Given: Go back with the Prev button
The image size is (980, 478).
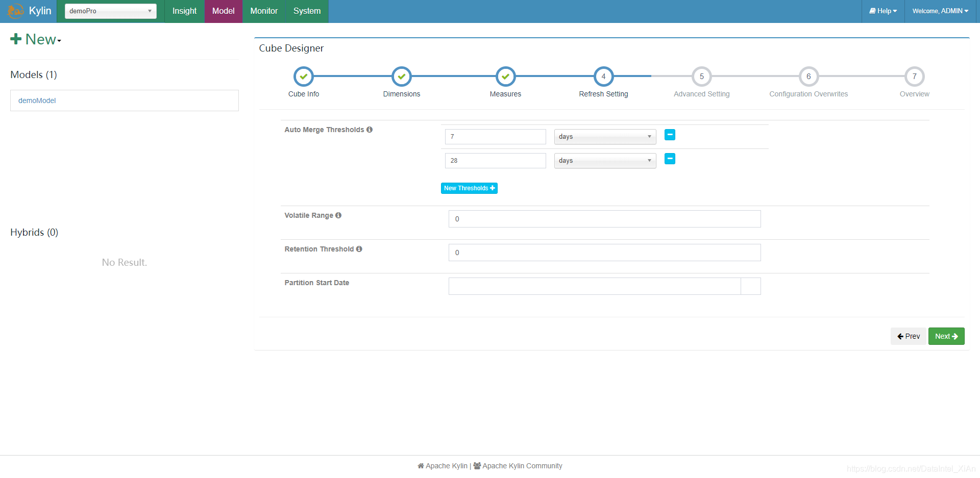Looking at the screenshot, I should 909,336.
